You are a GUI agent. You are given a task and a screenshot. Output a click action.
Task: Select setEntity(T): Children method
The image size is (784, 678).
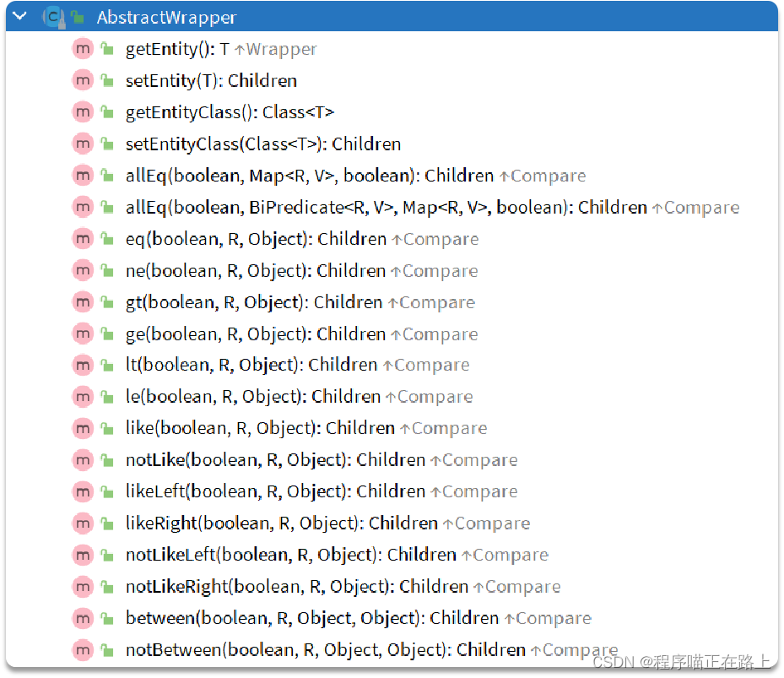tap(211, 80)
